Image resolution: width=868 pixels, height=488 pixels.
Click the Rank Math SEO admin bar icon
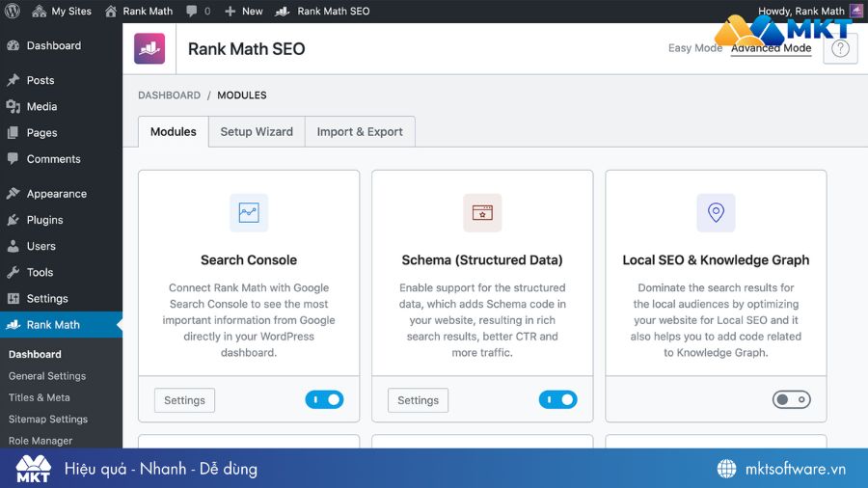pyautogui.click(x=283, y=11)
